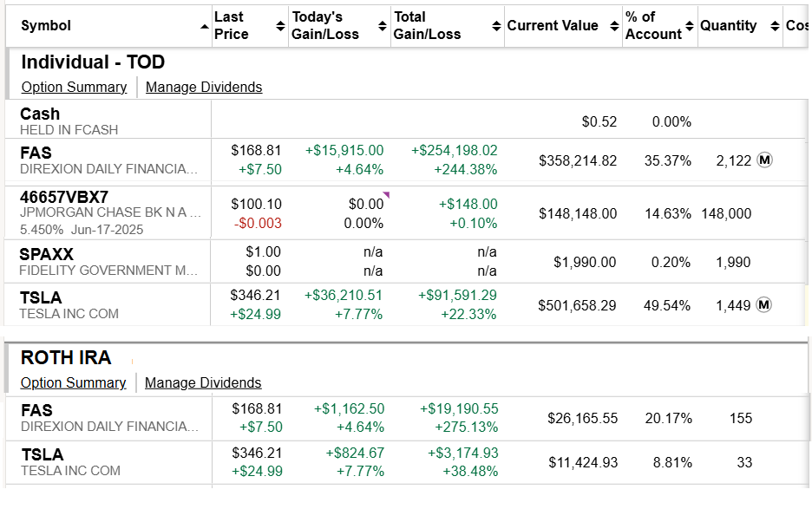This screenshot has width=812, height=509.
Task: Sort by Last Price column arrows
Action: point(280,26)
